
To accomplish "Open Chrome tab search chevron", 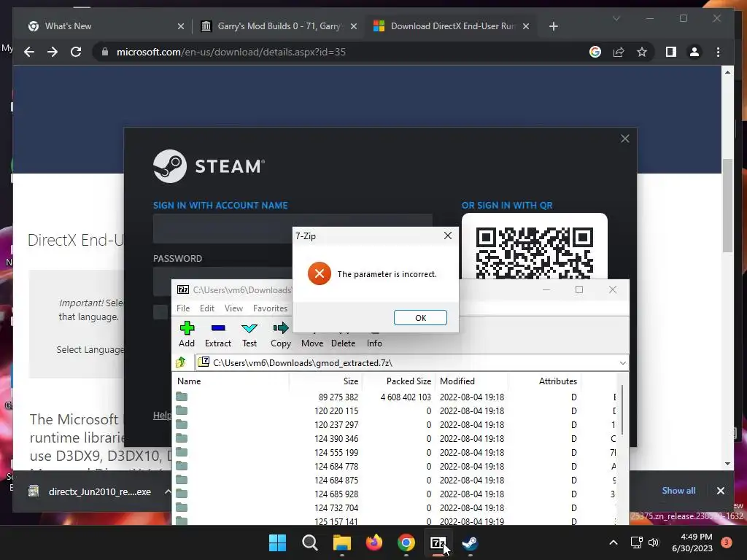I will coord(616,18).
